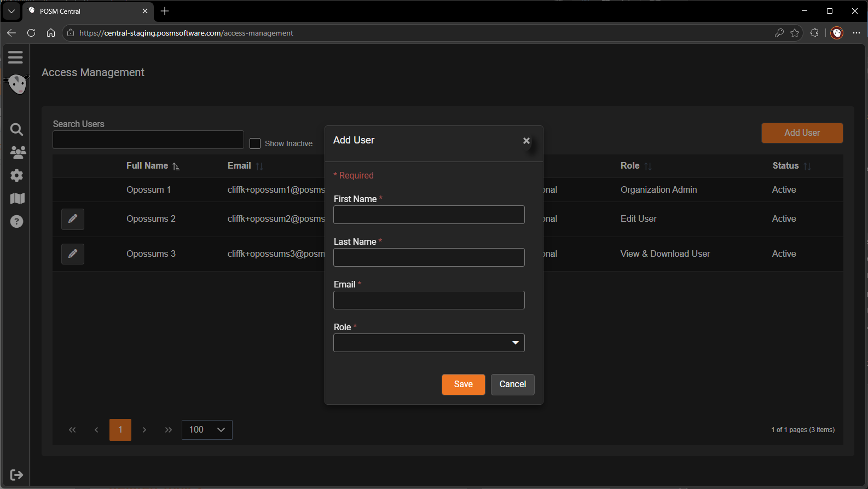
Task: Click the POSM opossum logo
Action: [x=17, y=84]
